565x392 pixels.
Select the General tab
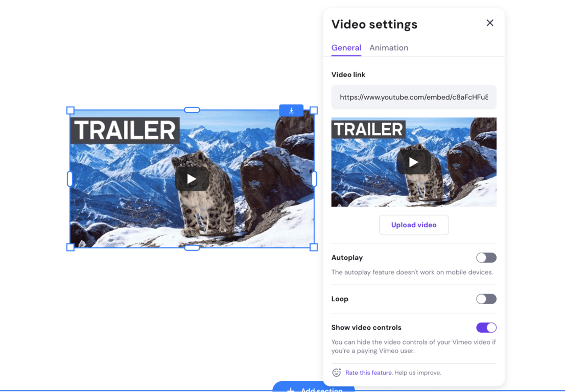click(x=346, y=47)
